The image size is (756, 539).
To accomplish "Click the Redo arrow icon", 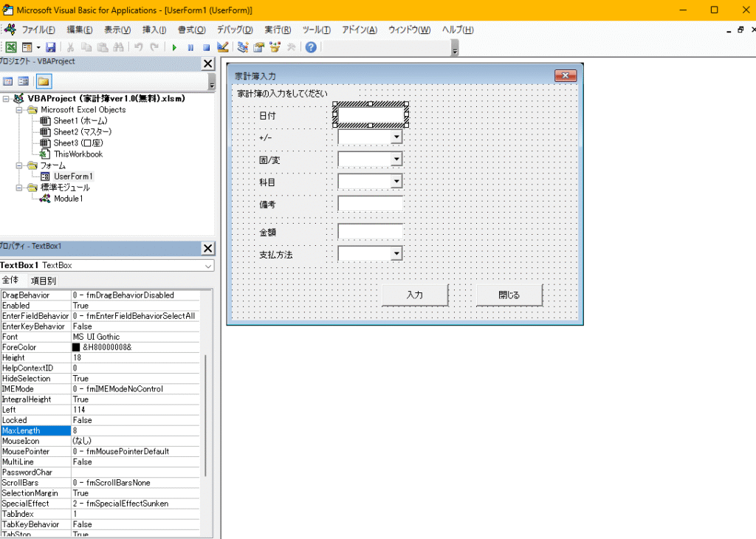I will click(154, 47).
